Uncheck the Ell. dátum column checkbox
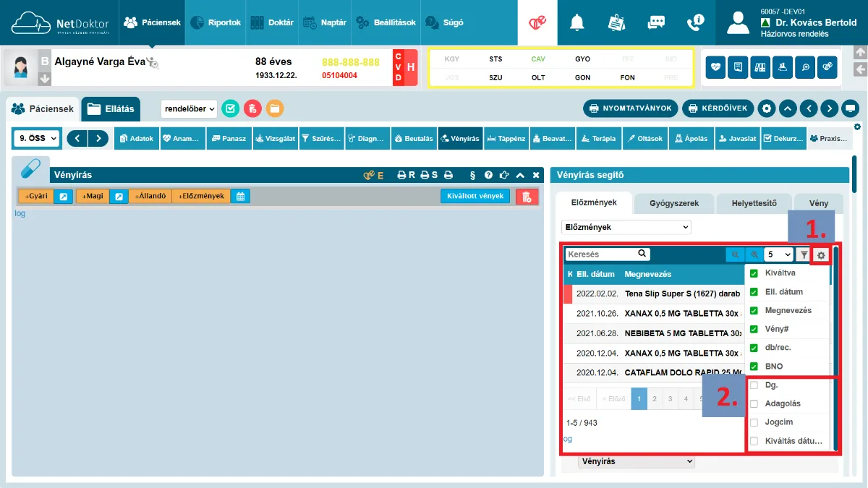 coord(754,292)
